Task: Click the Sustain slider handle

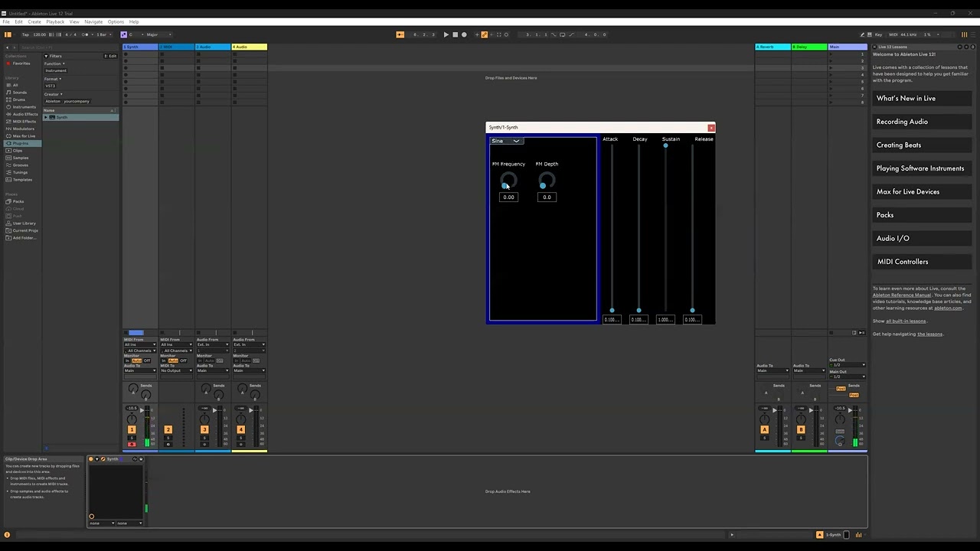Action: coord(665,145)
